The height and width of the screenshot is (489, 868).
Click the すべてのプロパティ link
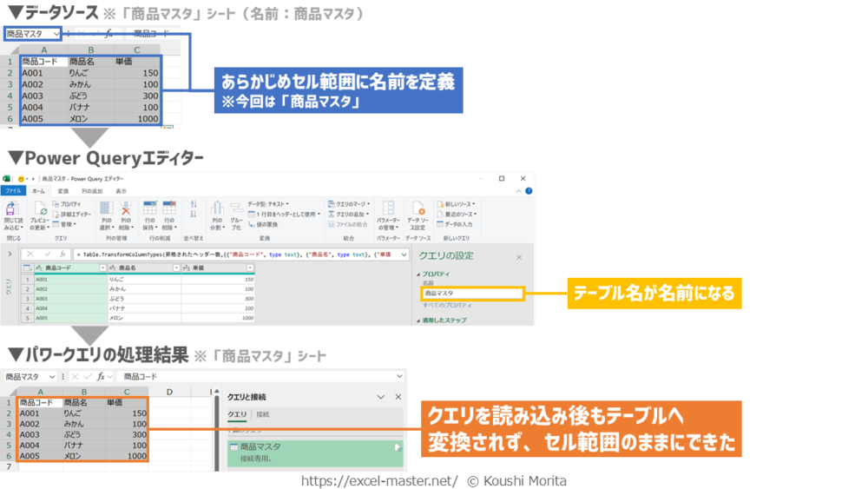448,305
